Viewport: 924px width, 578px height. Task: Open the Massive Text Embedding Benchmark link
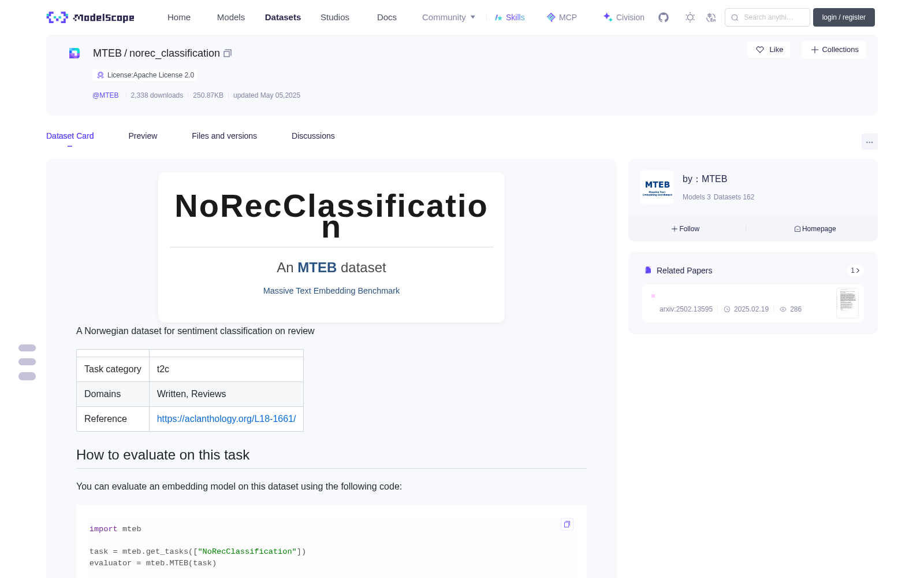331,291
